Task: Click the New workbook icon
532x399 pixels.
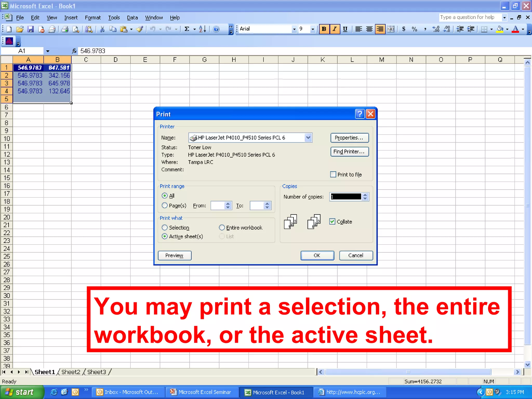Action: 9,29
